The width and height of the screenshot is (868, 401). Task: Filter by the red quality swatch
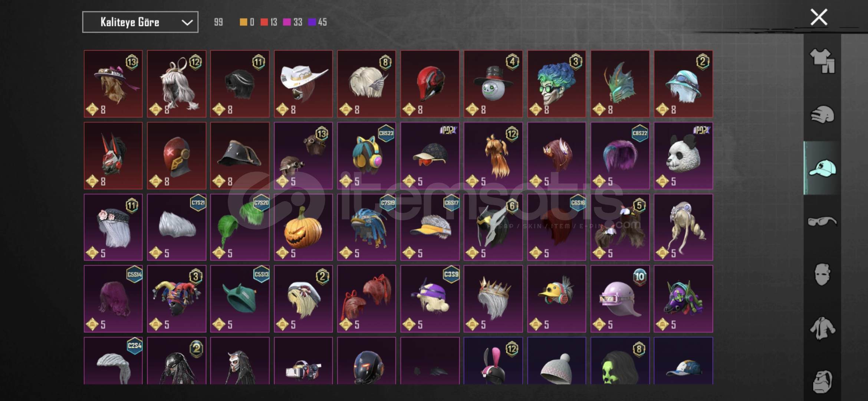pyautogui.click(x=264, y=22)
